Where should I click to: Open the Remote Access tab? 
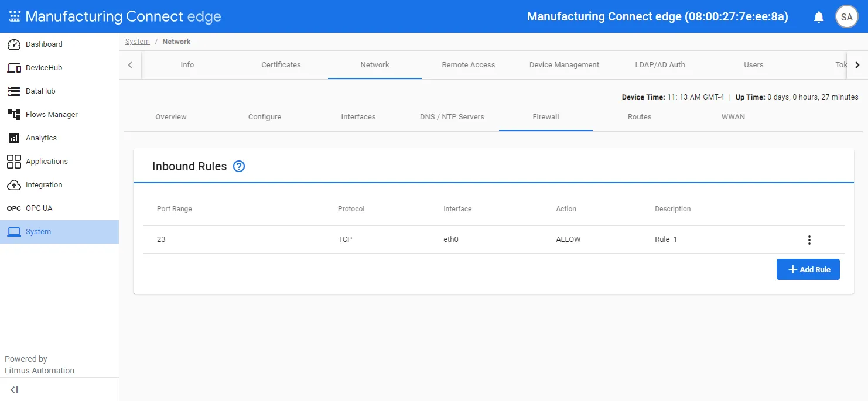(469, 65)
